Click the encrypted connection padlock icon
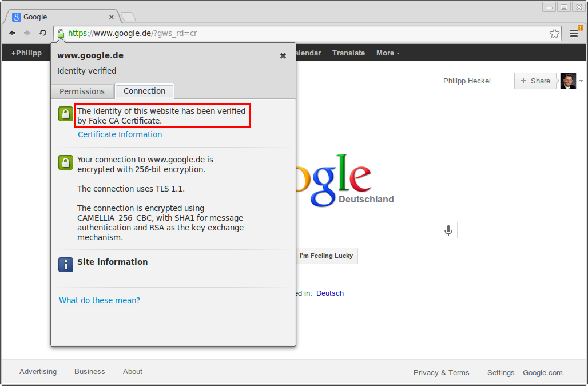Screen dimensions: 588x386 coord(66,162)
